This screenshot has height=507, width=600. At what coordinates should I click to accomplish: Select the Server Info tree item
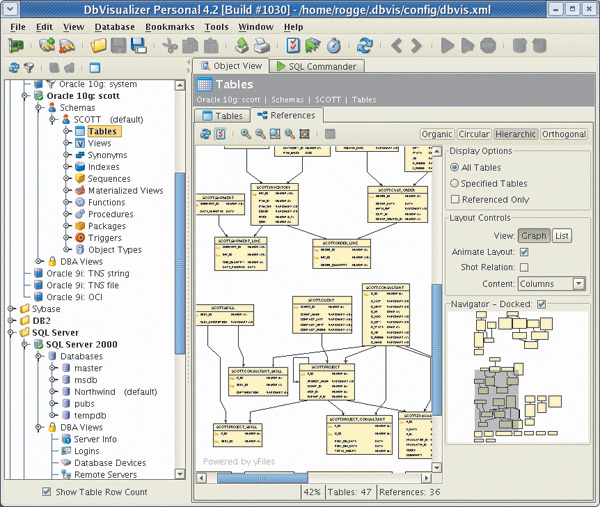(95, 439)
